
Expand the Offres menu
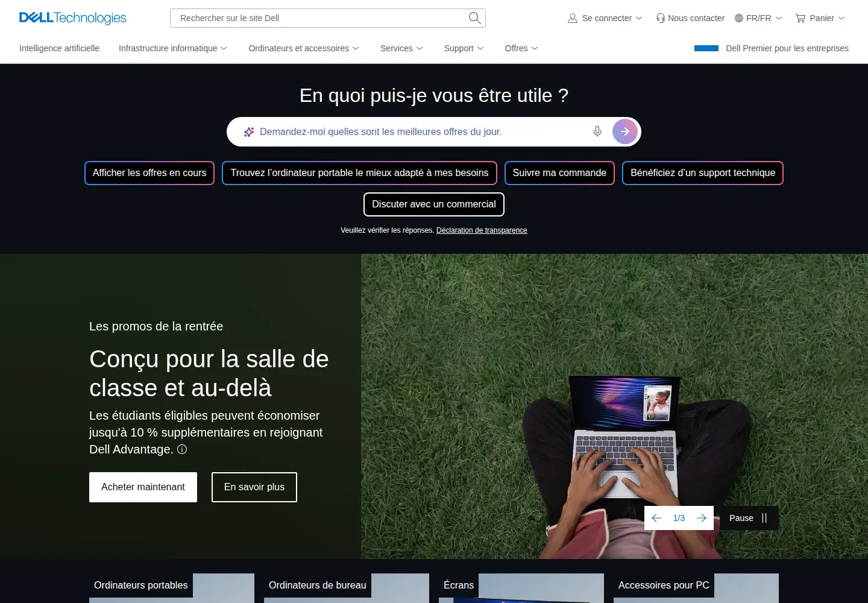pyautogui.click(x=521, y=48)
